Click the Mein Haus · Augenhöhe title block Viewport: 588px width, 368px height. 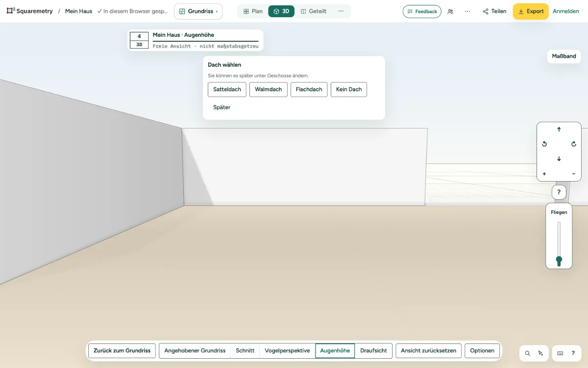click(196, 40)
